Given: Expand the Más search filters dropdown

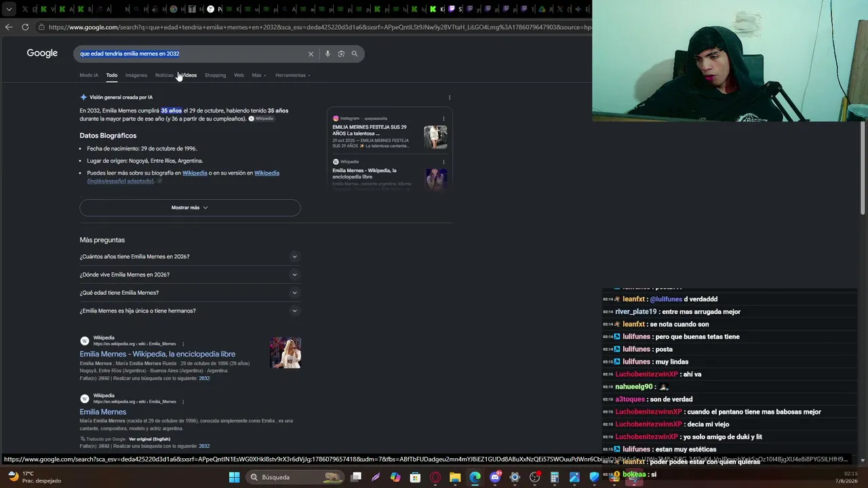Looking at the screenshot, I should pyautogui.click(x=259, y=75).
